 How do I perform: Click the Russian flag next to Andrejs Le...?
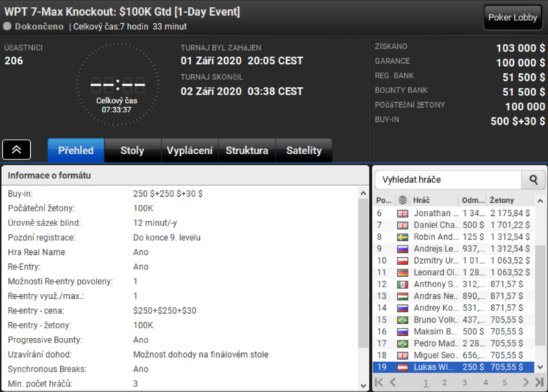click(x=403, y=249)
